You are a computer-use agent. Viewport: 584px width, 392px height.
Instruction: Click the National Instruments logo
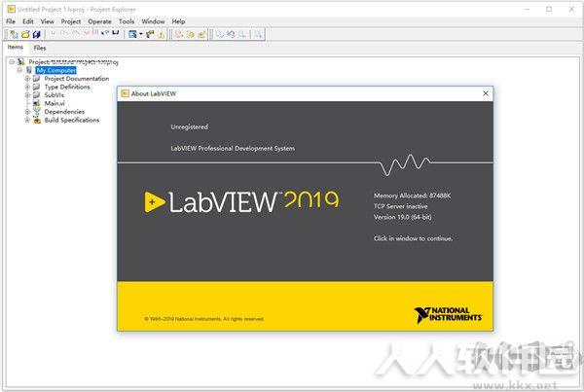coord(448,315)
